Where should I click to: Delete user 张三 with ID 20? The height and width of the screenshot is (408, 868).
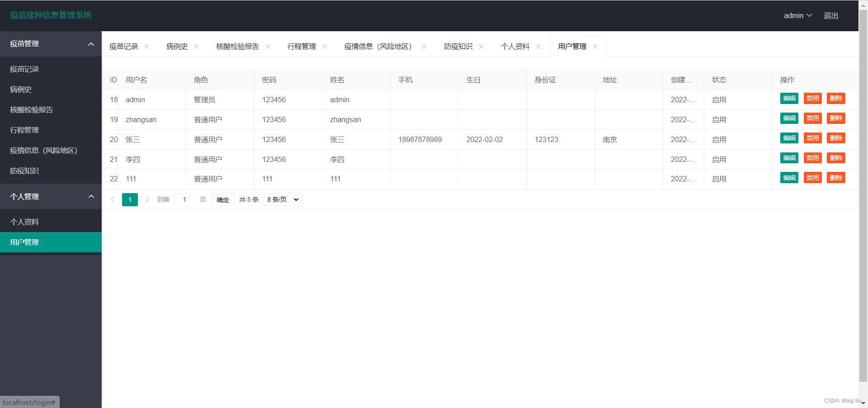coord(836,138)
